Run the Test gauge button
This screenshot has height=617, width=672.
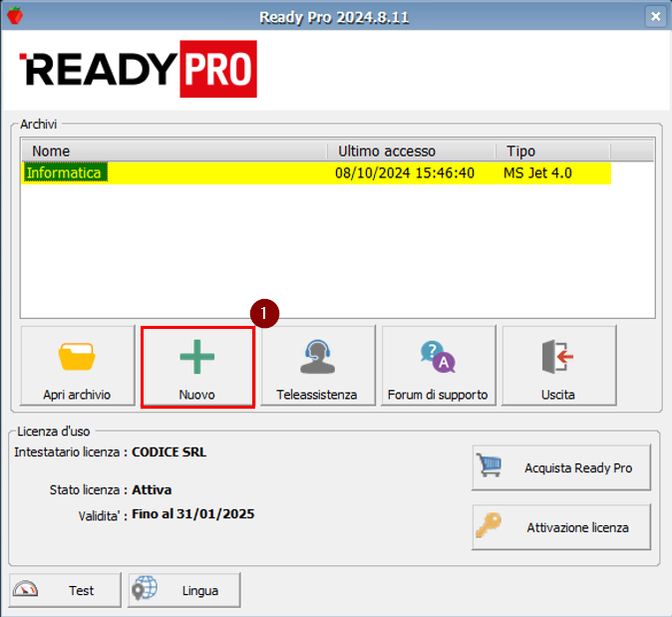[65, 590]
